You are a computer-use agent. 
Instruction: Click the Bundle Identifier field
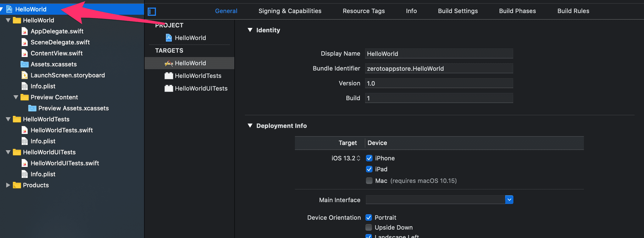[x=439, y=68]
